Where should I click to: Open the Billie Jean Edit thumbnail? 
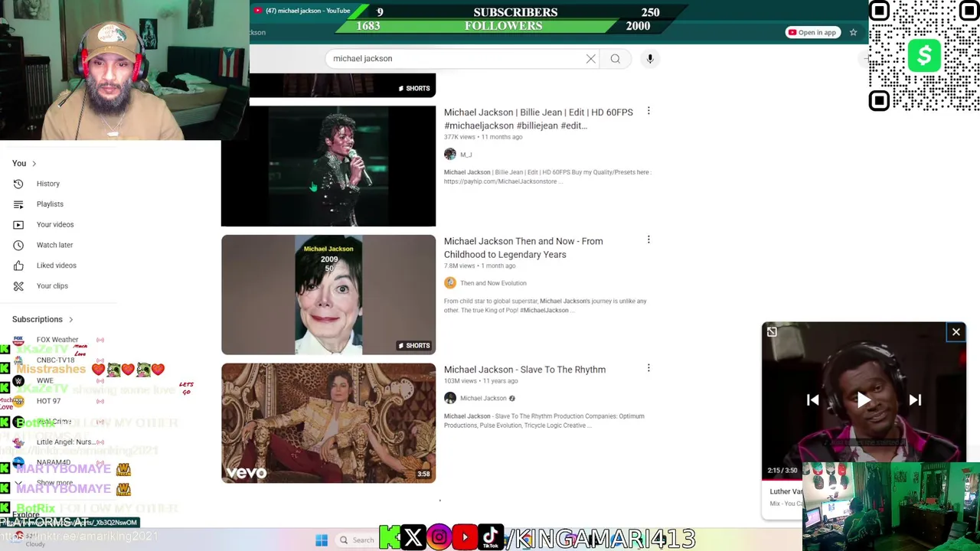tap(328, 166)
